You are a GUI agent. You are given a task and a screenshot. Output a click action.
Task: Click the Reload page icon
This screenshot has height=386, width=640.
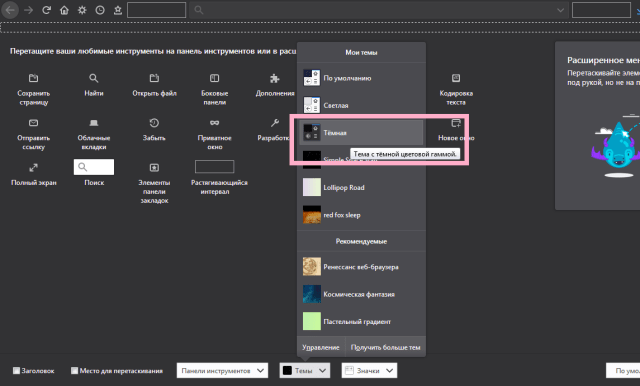pyautogui.click(x=46, y=10)
